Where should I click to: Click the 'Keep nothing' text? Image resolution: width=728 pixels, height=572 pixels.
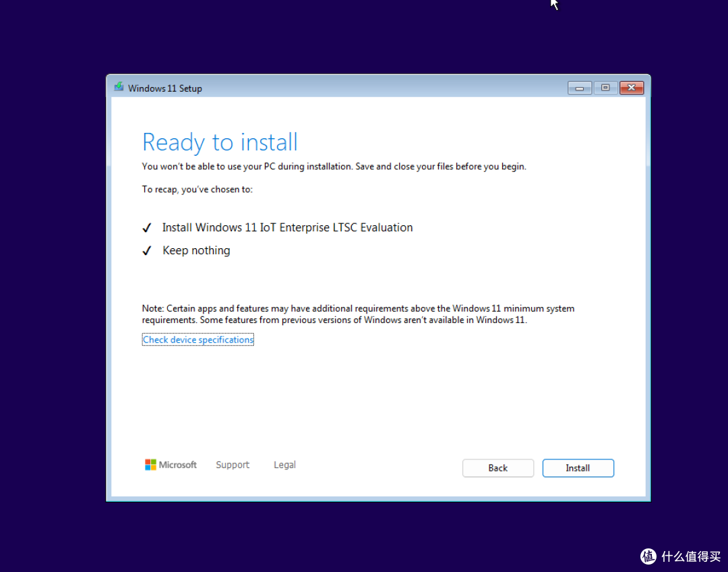click(x=196, y=250)
